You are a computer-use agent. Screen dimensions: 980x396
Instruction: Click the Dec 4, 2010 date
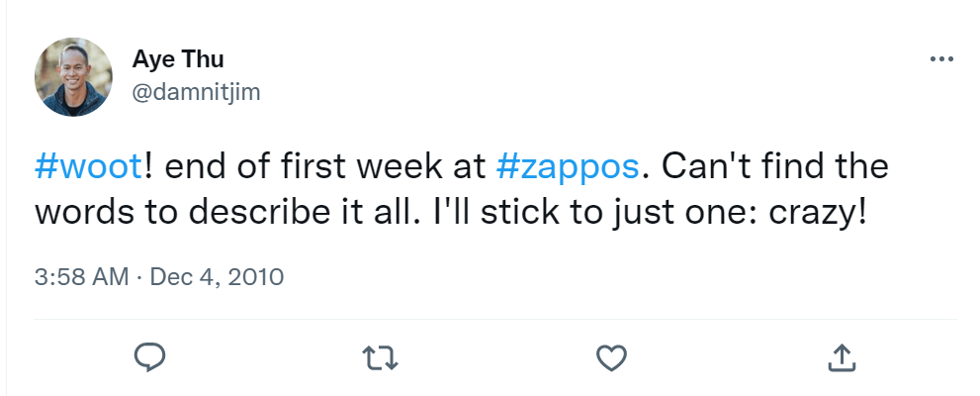(217, 276)
